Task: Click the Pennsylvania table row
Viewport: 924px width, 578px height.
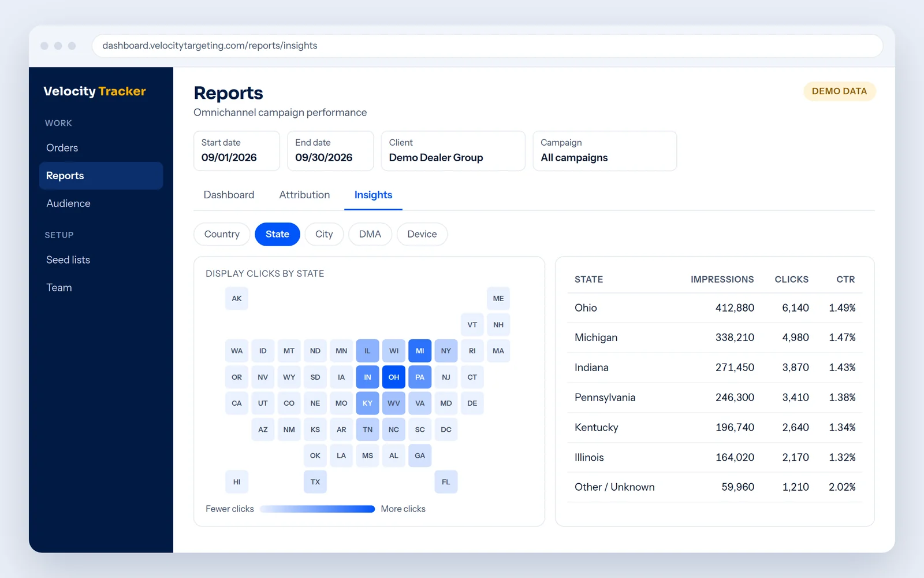Action: (x=715, y=398)
